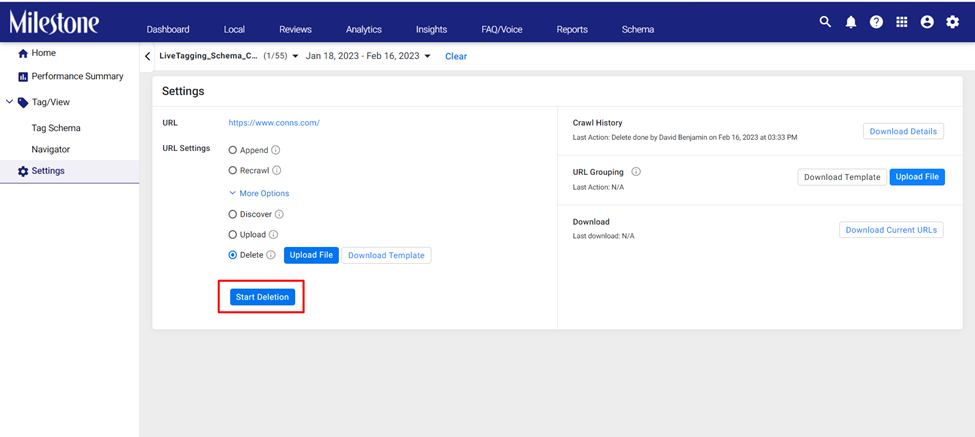Open the Analytics menu
975x437 pixels.
(x=364, y=29)
